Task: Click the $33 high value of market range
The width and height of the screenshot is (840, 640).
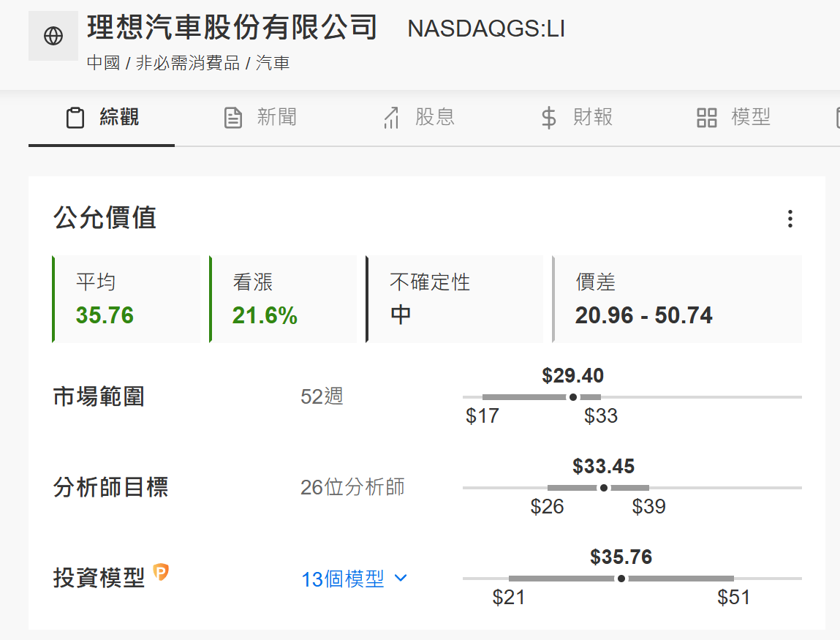Action: pos(601,416)
